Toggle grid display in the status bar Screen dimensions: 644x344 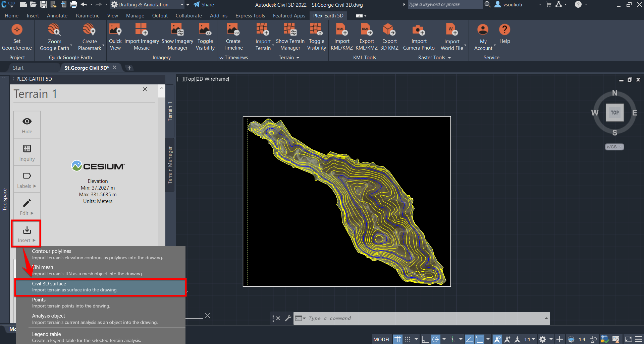point(398,339)
